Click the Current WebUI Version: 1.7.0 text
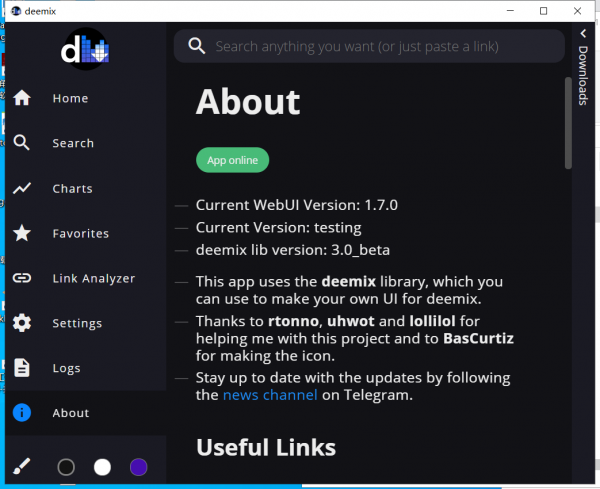 click(x=297, y=205)
